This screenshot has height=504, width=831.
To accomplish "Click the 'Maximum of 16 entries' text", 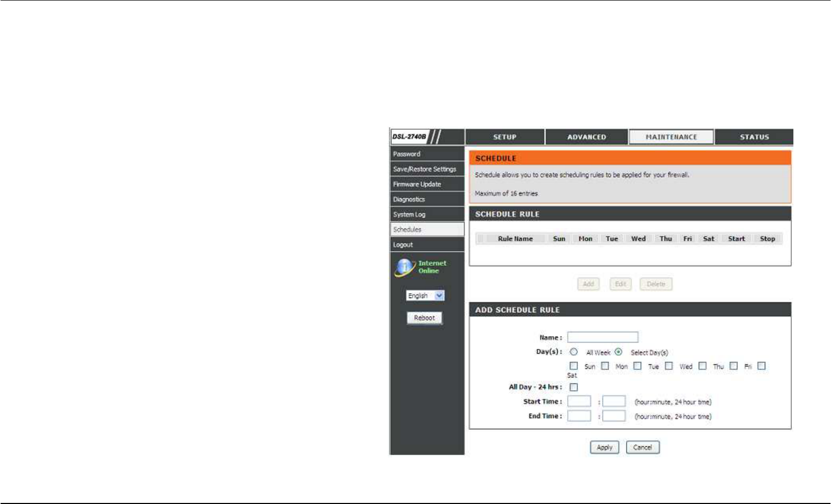I will (x=506, y=193).
